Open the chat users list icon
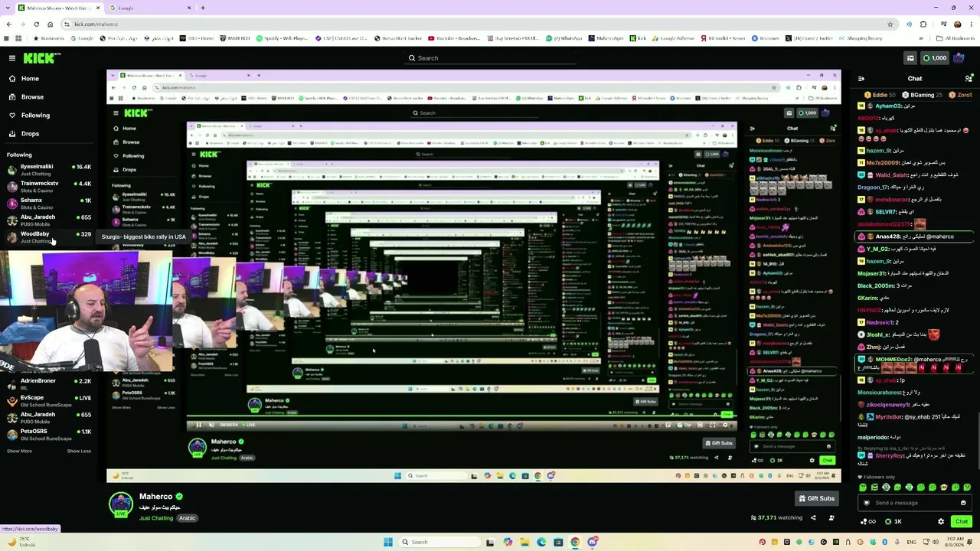Screen dimensions: 980x551 tap(969, 79)
